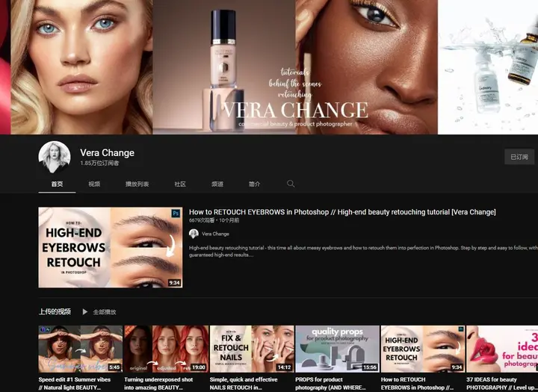
Task: Click the Vera Change name under featured video
Action: click(215, 234)
